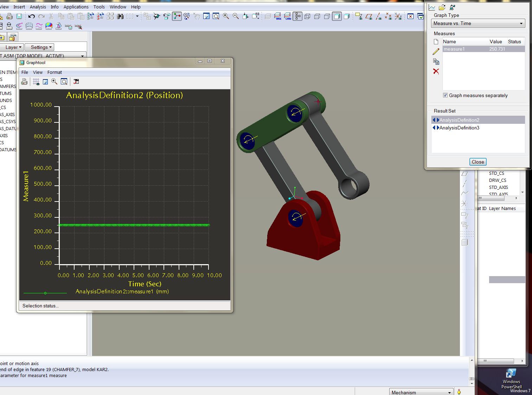Viewport: 532px width, 395px height.
Task: Open the Graph Type dropdown
Action: [x=478, y=24]
